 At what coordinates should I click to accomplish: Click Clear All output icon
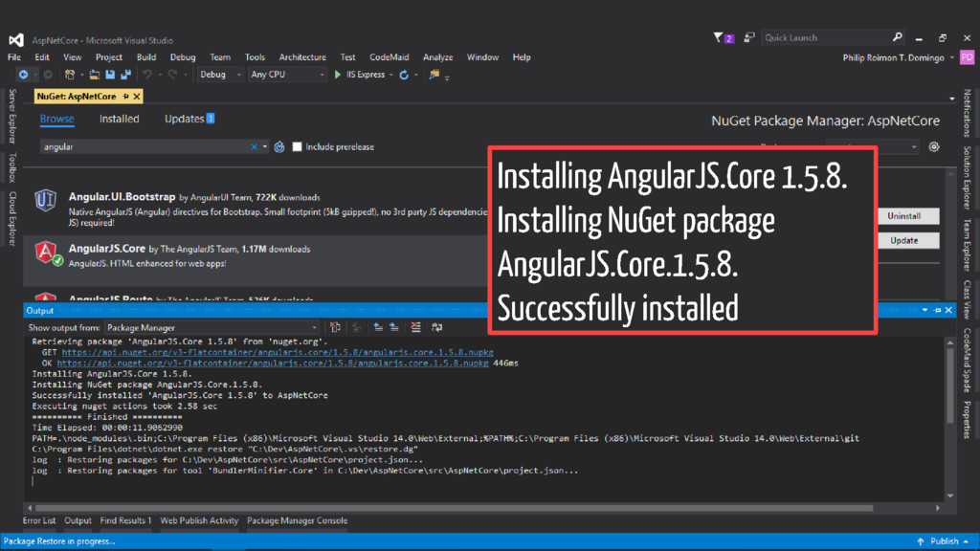(415, 327)
